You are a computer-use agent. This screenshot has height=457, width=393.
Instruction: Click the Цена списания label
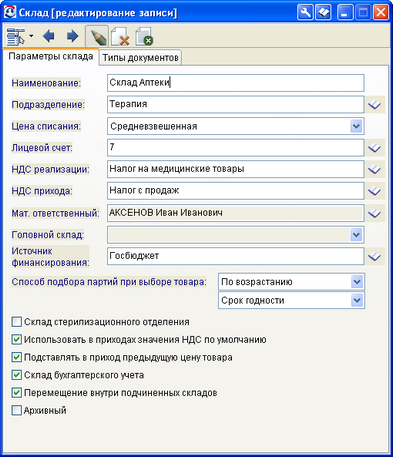pyautogui.click(x=46, y=126)
